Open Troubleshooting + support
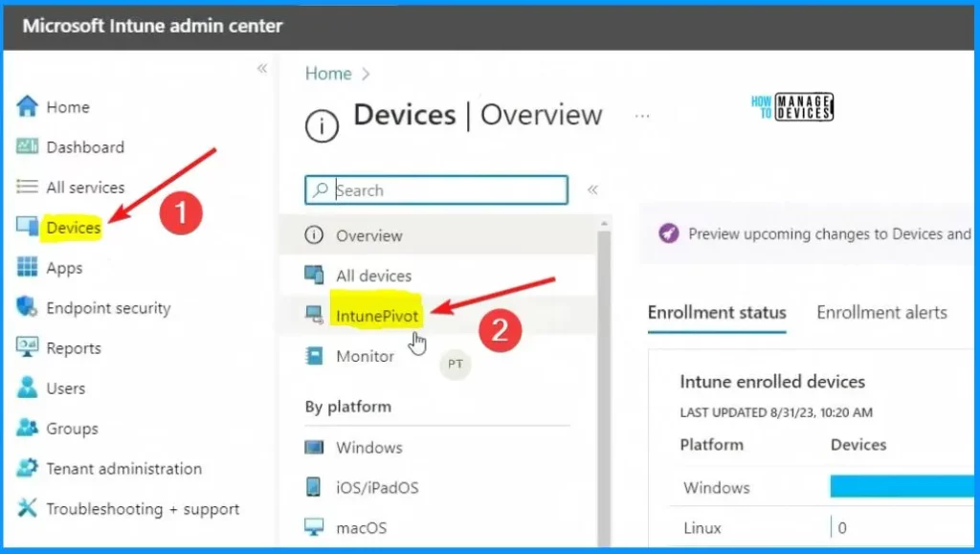The width and height of the screenshot is (980, 554). click(143, 509)
